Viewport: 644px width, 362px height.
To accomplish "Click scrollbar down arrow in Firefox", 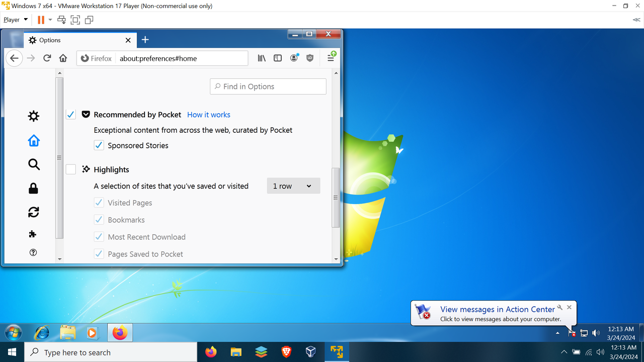I will pos(336,259).
